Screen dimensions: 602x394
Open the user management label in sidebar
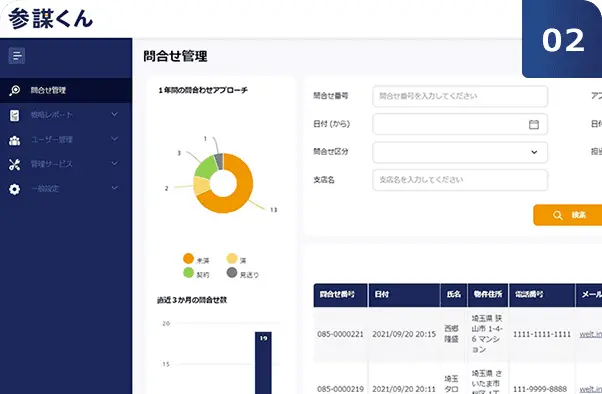[51, 139]
